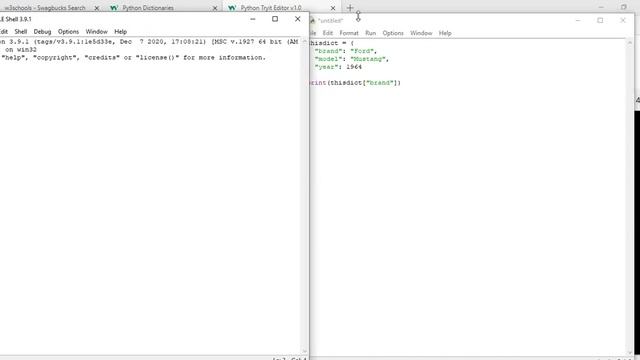Switch to Python Dictionaries browser tab
640x360 pixels.
click(148, 8)
